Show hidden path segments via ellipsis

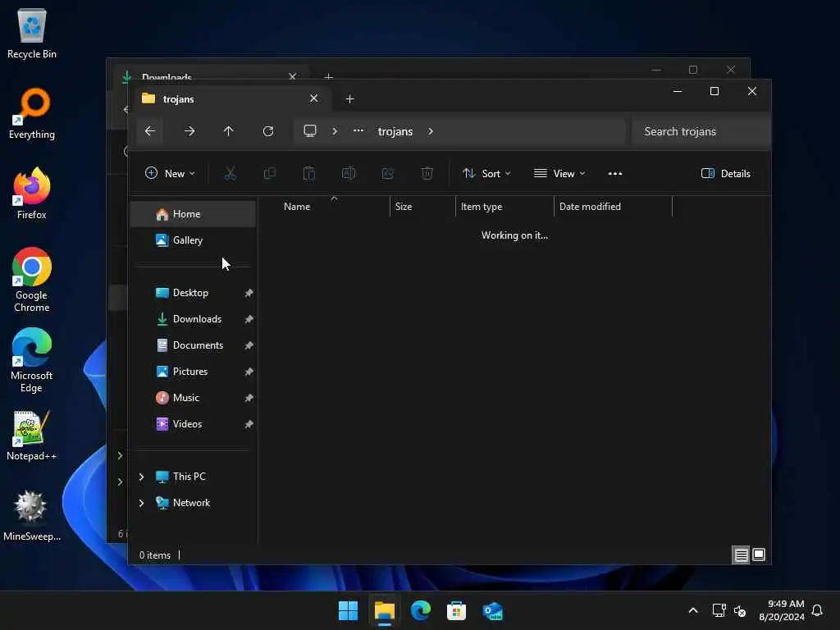(358, 130)
